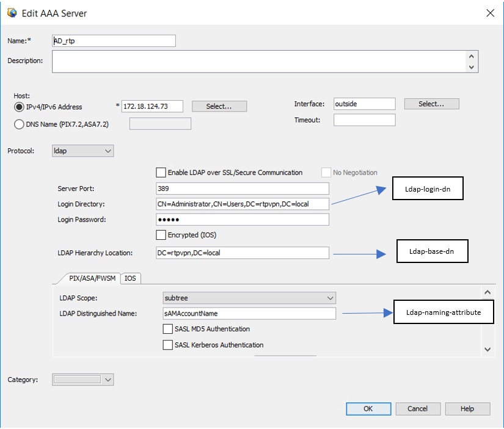Expand the LDAP Scope subtree dropdown

(249, 298)
